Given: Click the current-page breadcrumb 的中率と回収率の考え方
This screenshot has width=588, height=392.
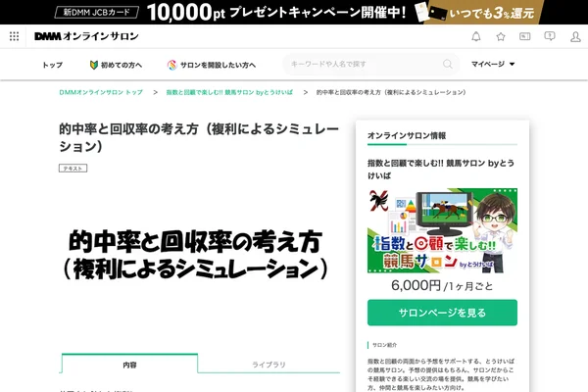Looking at the screenshot, I should (391, 92).
